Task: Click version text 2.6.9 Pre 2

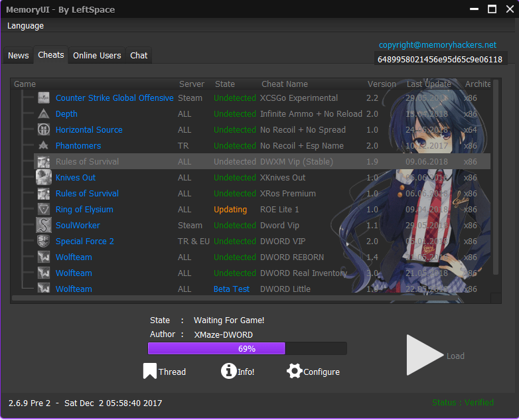Action: pos(29,403)
